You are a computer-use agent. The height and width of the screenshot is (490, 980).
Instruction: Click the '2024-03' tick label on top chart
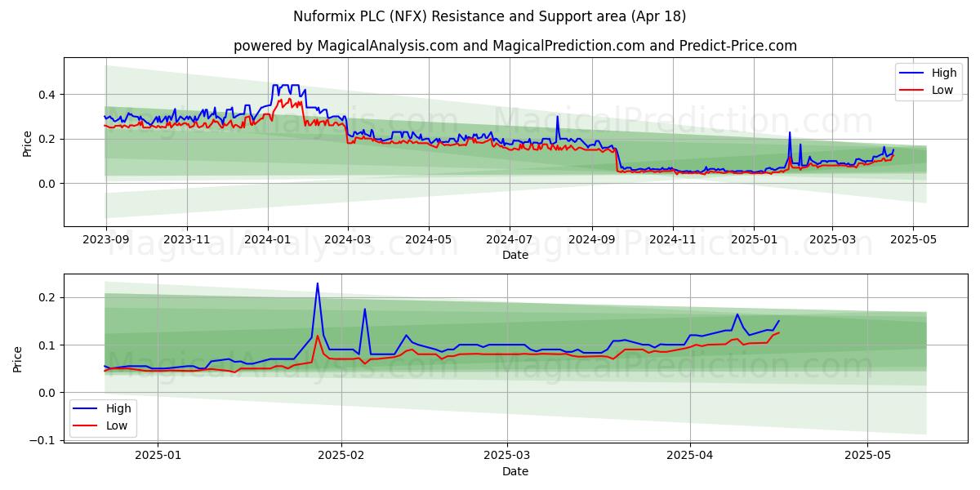click(x=348, y=241)
